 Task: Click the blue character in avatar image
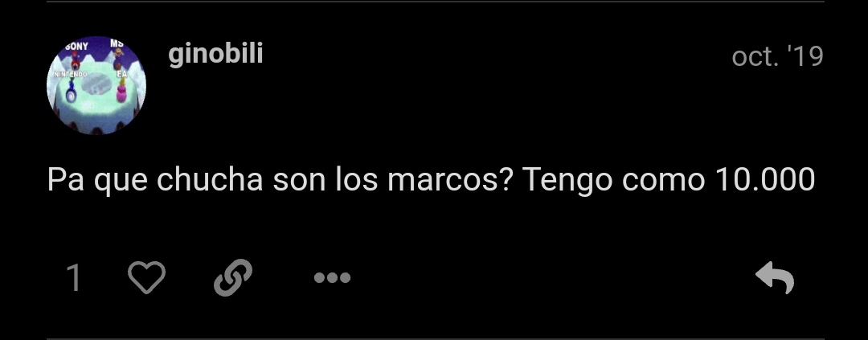71,92
